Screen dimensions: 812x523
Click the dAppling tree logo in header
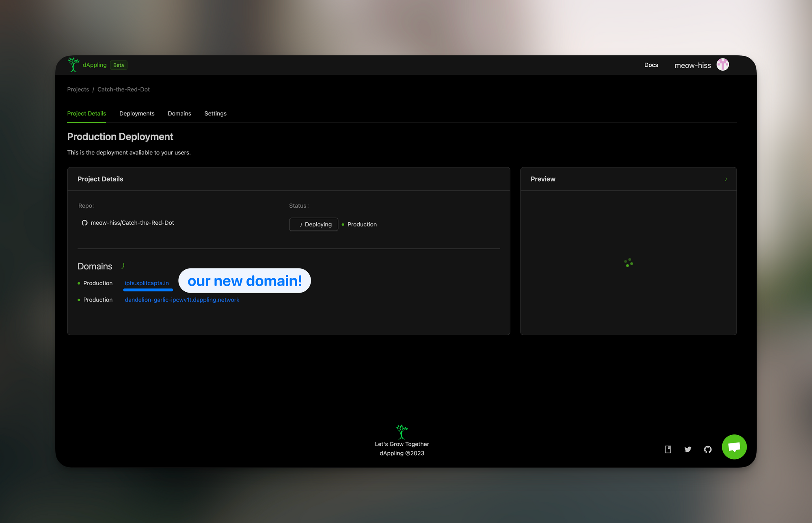click(x=73, y=65)
